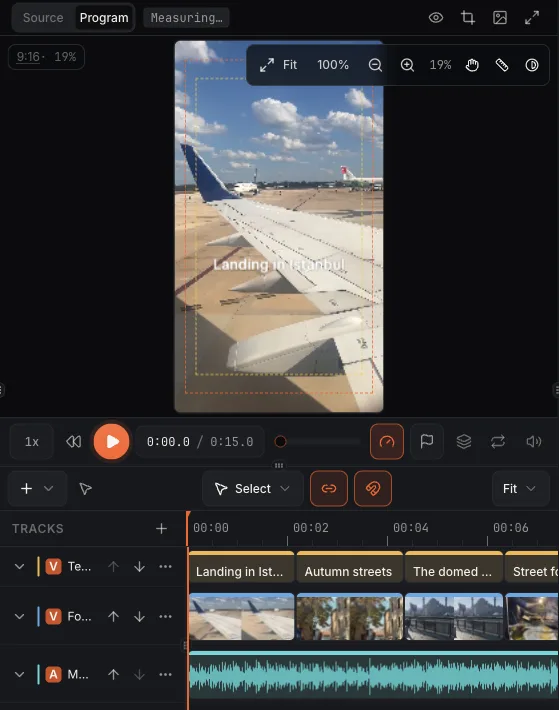Viewport: 559px width, 710px height.
Task: Select the 'Landing in Ist...' text clip
Action: click(x=242, y=567)
